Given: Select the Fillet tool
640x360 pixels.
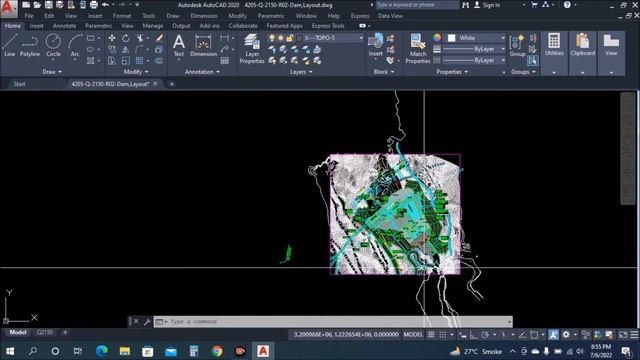Looking at the screenshot, I should [x=140, y=49].
